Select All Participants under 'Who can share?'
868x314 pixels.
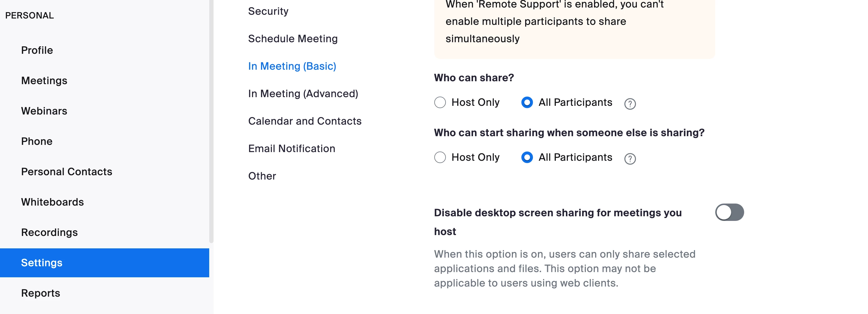click(527, 102)
